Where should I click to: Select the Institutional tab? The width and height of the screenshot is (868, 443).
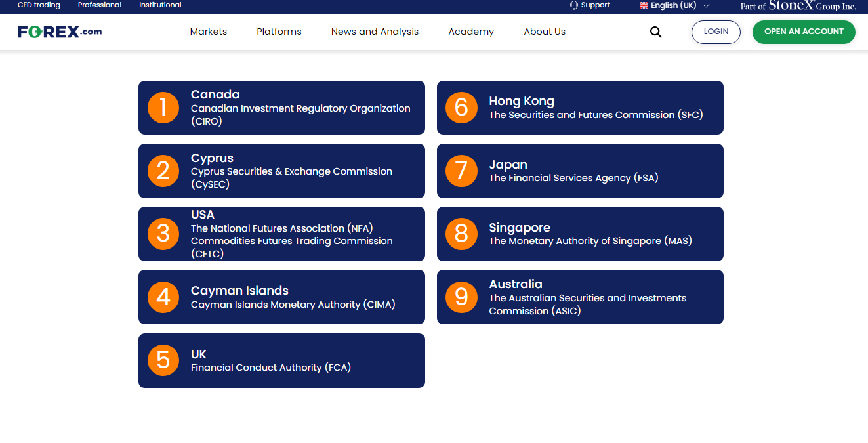tap(160, 5)
